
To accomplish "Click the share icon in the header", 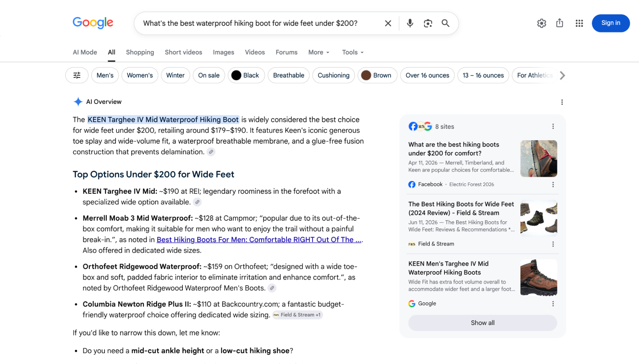I will (559, 23).
